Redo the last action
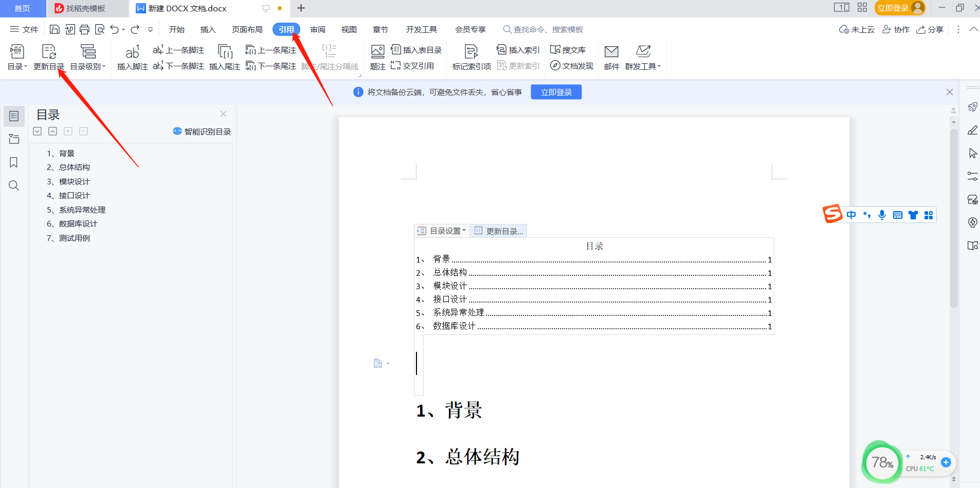The height and width of the screenshot is (488, 980). 135,29
